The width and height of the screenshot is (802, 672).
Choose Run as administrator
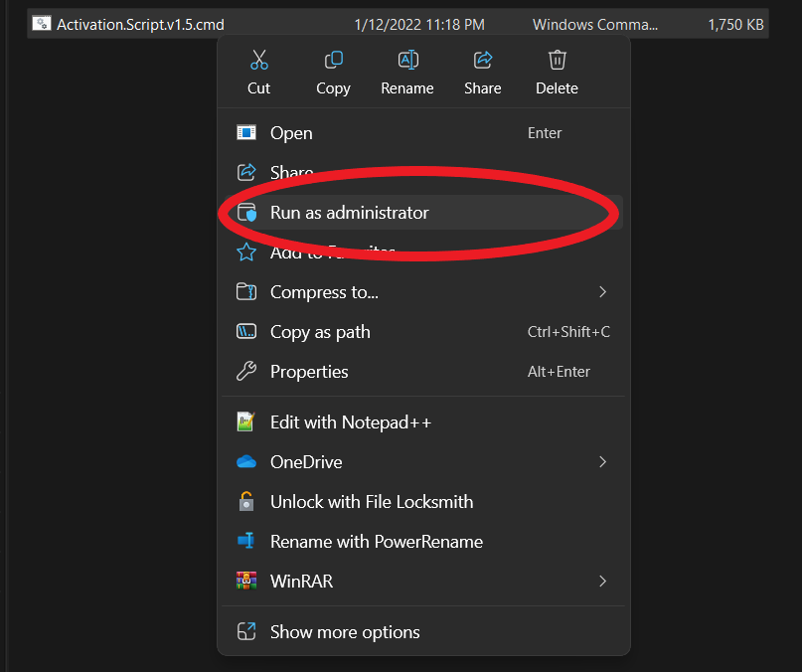click(349, 213)
